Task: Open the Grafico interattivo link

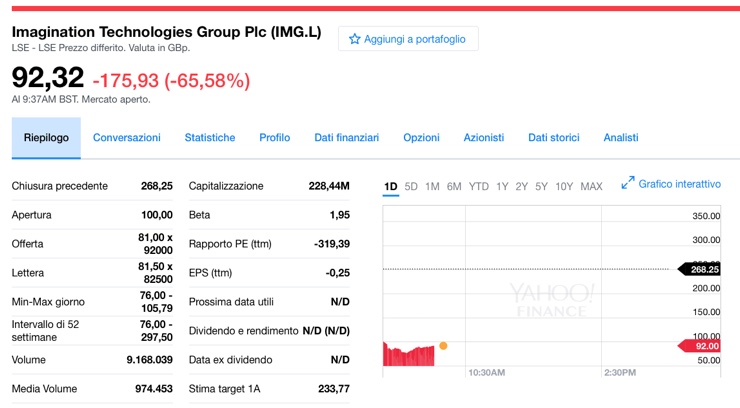Action: point(679,184)
